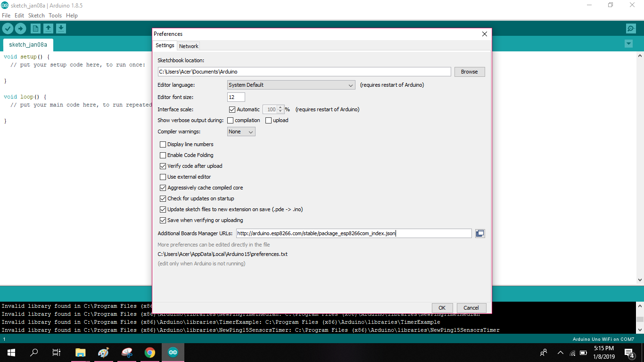The width and height of the screenshot is (644, 362).
Task: Open the Serial Monitor icon
Action: pyautogui.click(x=631, y=29)
